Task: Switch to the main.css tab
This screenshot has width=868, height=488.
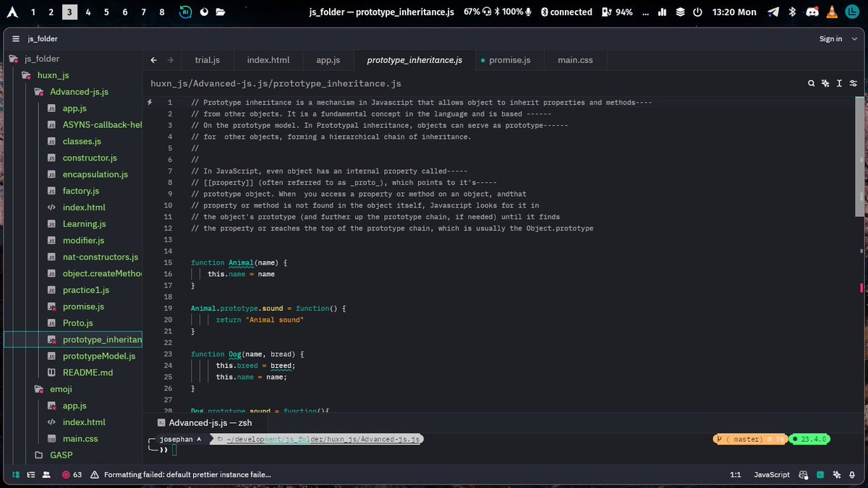Action: click(575, 60)
